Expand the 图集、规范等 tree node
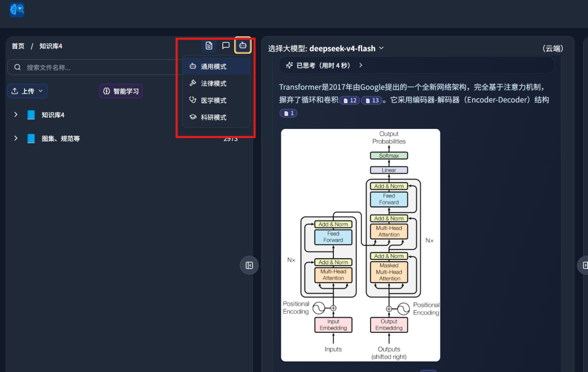The height and width of the screenshot is (372, 588). click(x=16, y=138)
